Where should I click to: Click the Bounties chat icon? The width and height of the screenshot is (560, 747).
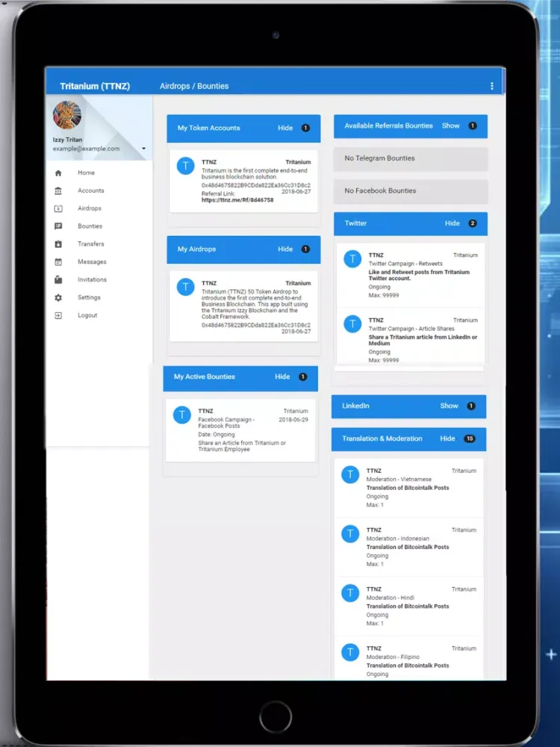click(58, 226)
